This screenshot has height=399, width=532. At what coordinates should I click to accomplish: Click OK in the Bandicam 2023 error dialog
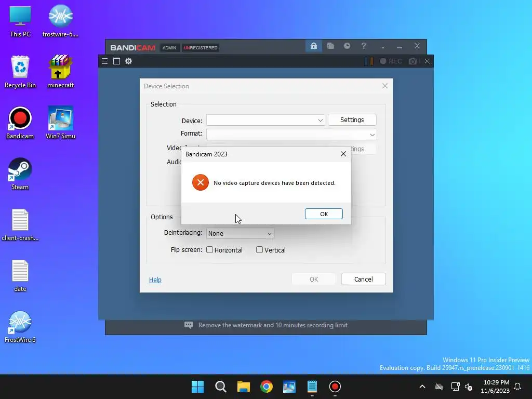(324, 214)
